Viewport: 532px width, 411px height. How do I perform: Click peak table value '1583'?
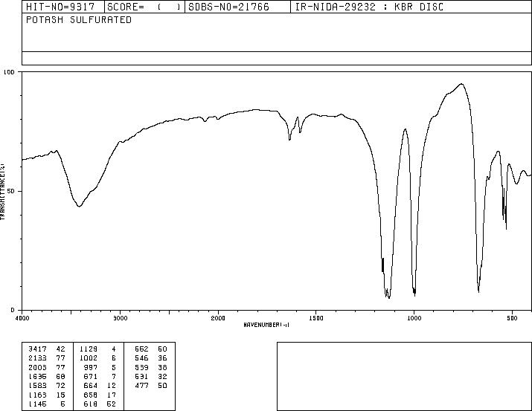coord(37,386)
